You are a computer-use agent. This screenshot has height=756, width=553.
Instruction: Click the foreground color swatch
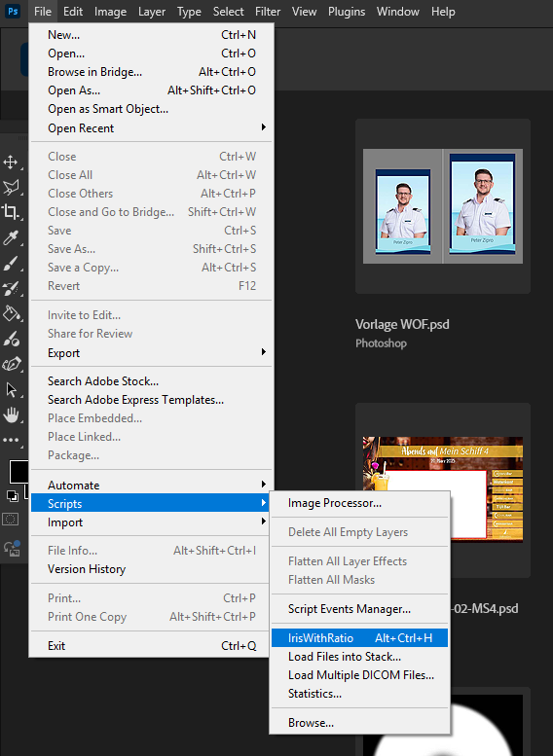tap(18, 471)
